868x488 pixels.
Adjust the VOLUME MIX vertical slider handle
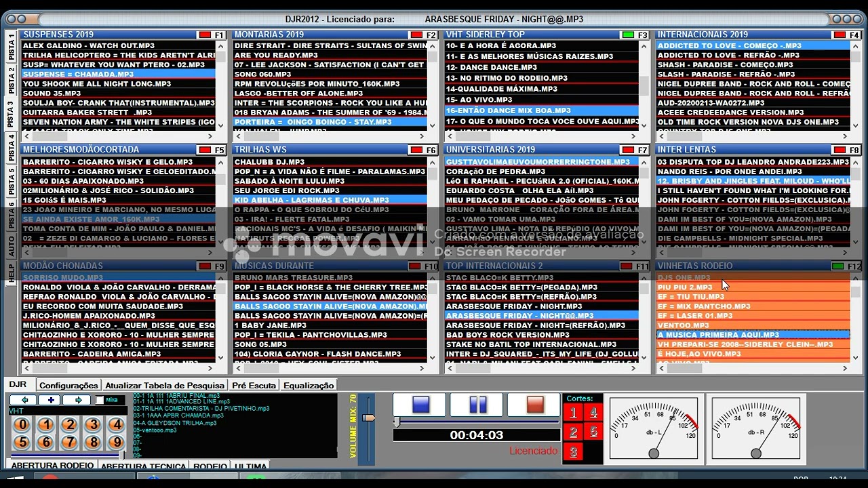coord(369,418)
